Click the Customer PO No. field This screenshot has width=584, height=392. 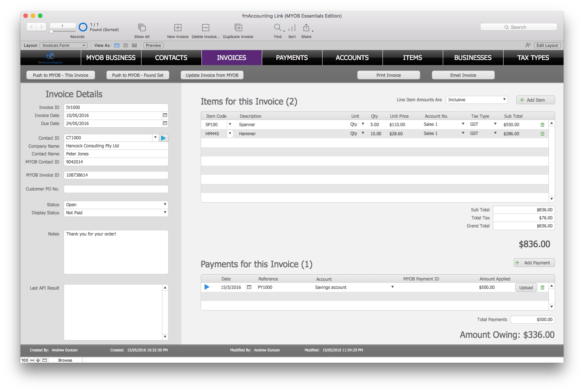pos(116,189)
